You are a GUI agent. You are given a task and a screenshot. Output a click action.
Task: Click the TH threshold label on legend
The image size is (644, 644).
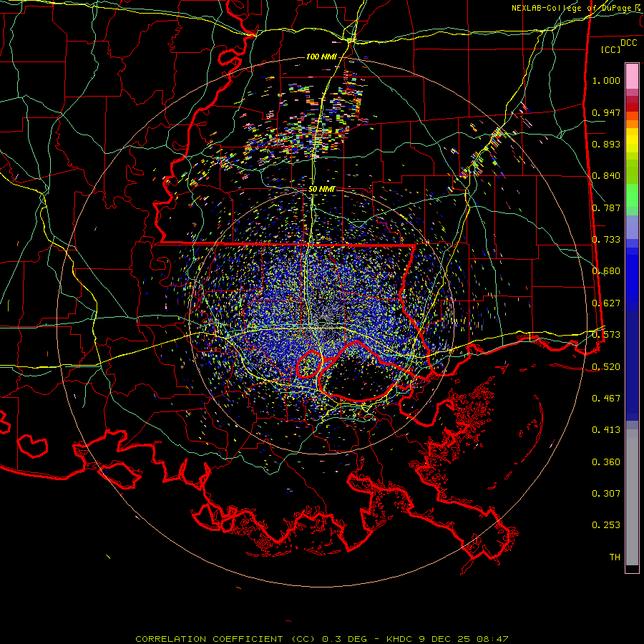(x=615, y=557)
